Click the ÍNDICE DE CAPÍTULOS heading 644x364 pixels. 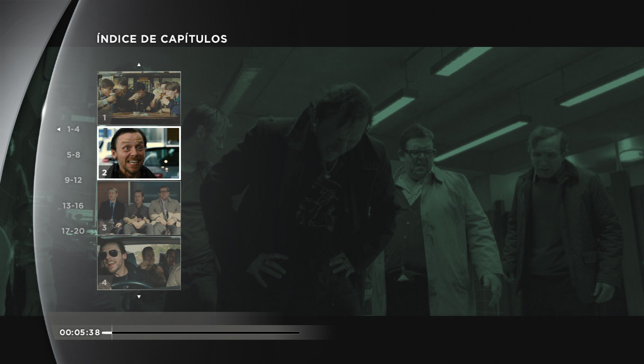162,39
